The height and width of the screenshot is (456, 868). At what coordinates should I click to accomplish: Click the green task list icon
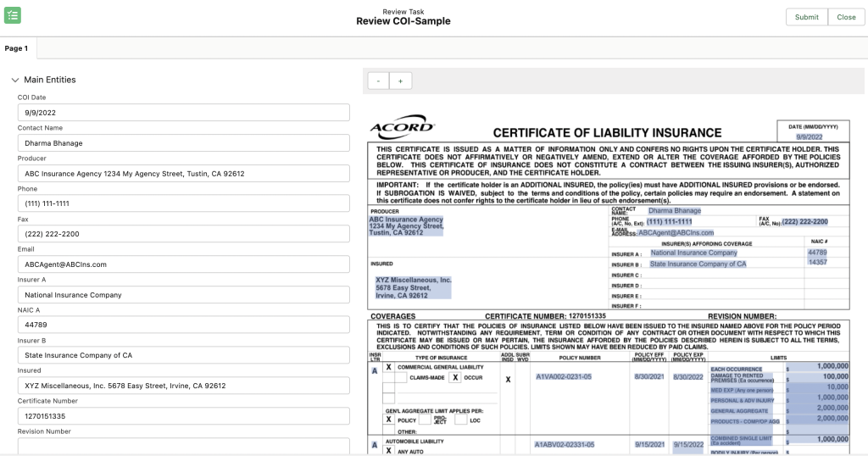tap(13, 15)
